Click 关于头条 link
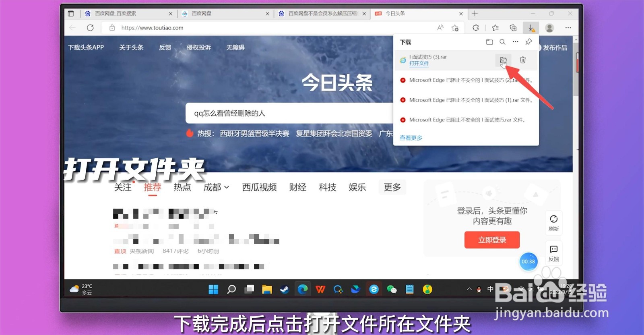 click(x=131, y=47)
